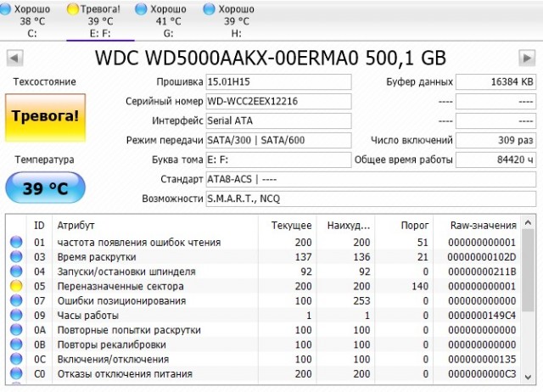The height and width of the screenshot is (392, 543).
Task: Click blue status icon of attribute 0A
Action: (16, 330)
